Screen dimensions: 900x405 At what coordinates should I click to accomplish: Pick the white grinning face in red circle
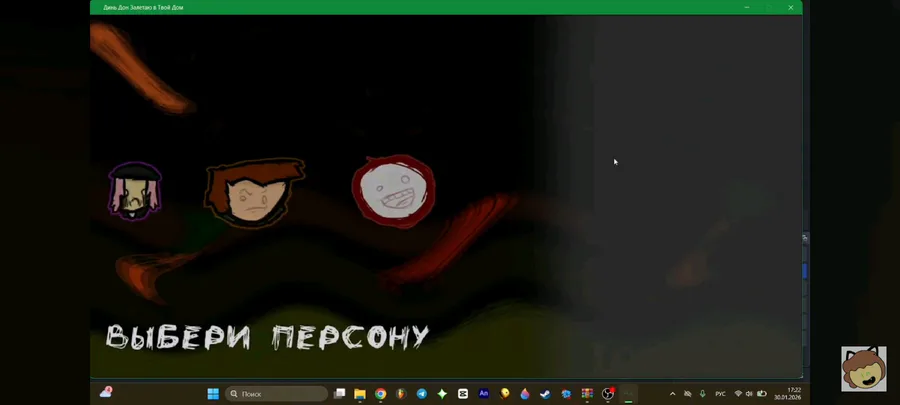click(x=394, y=192)
